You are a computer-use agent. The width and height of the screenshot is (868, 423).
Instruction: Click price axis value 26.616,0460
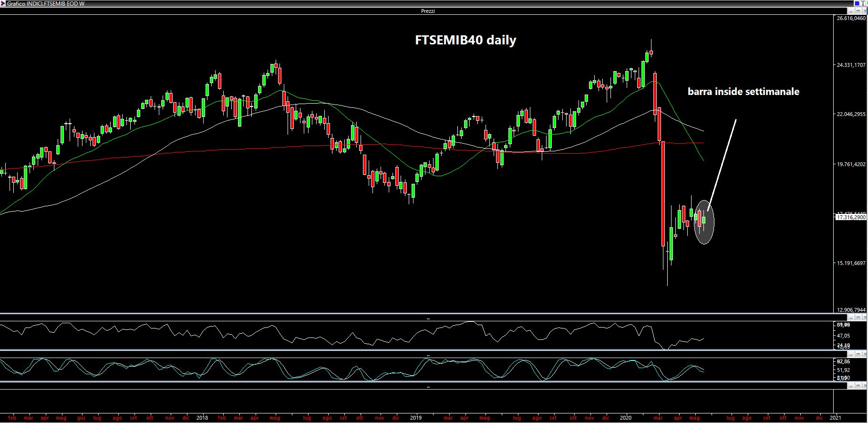pyautogui.click(x=851, y=18)
